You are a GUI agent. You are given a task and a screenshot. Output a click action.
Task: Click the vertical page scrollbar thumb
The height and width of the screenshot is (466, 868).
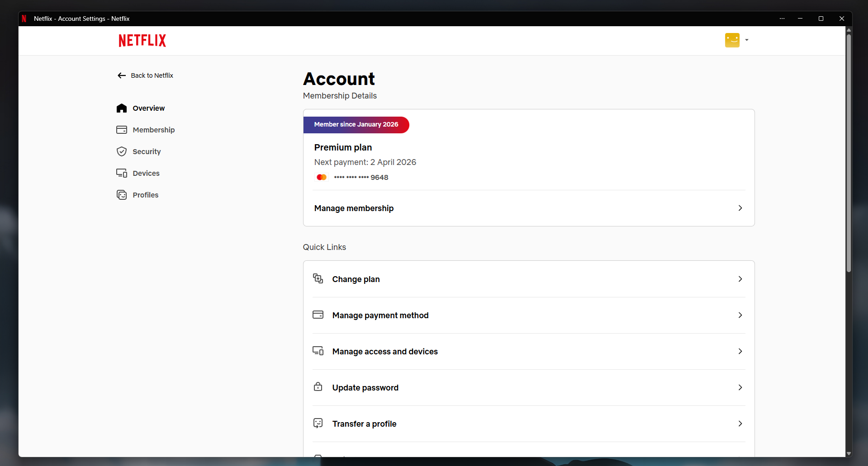[849, 154]
